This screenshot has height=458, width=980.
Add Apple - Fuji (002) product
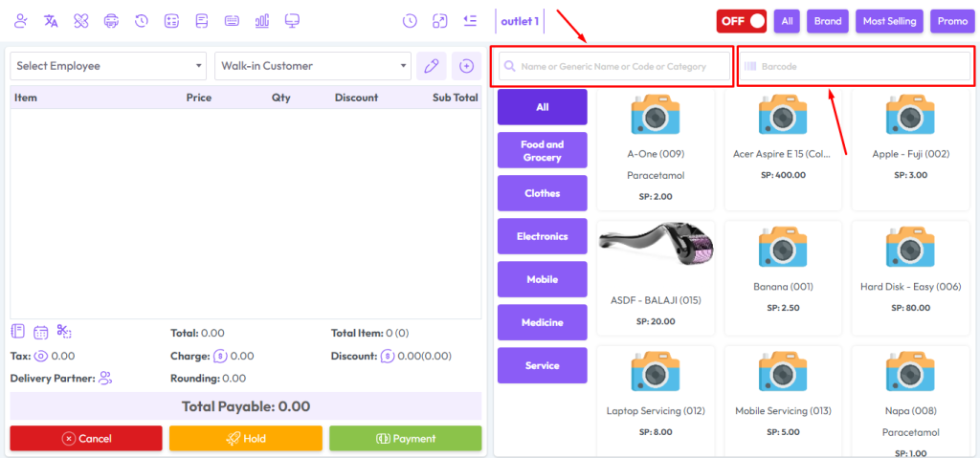[911, 149]
